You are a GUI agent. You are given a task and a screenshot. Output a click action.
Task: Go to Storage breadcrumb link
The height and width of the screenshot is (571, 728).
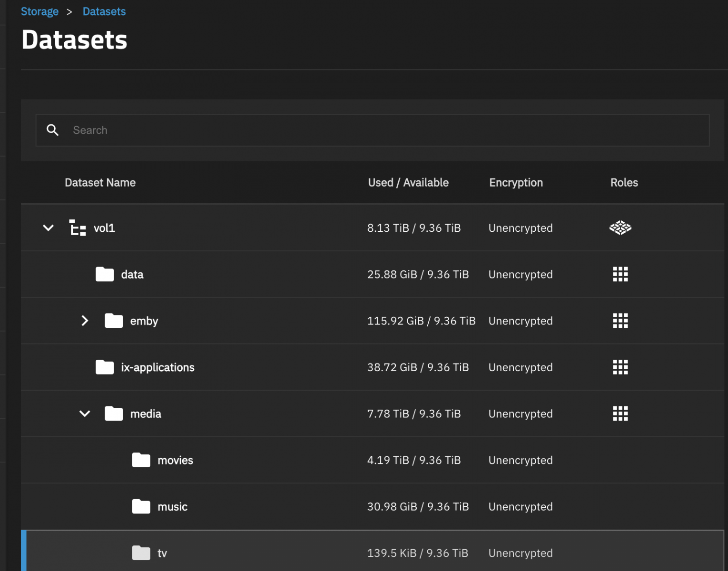point(39,11)
